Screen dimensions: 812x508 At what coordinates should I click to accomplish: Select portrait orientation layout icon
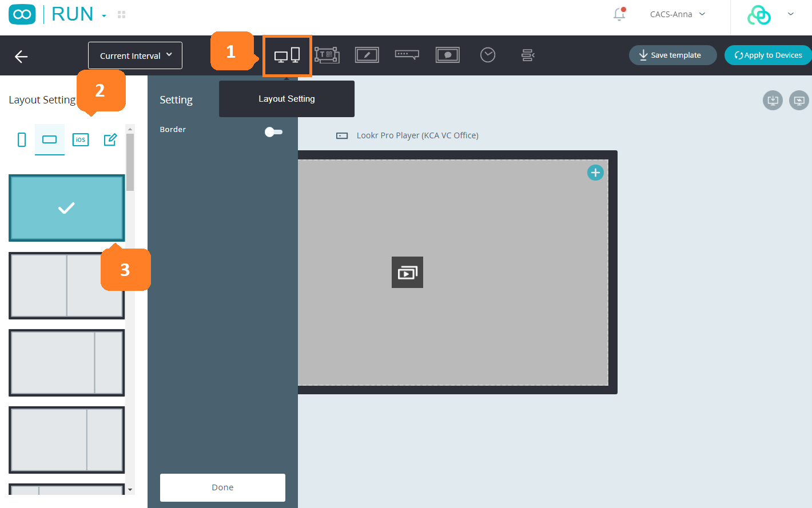click(22, 139)
